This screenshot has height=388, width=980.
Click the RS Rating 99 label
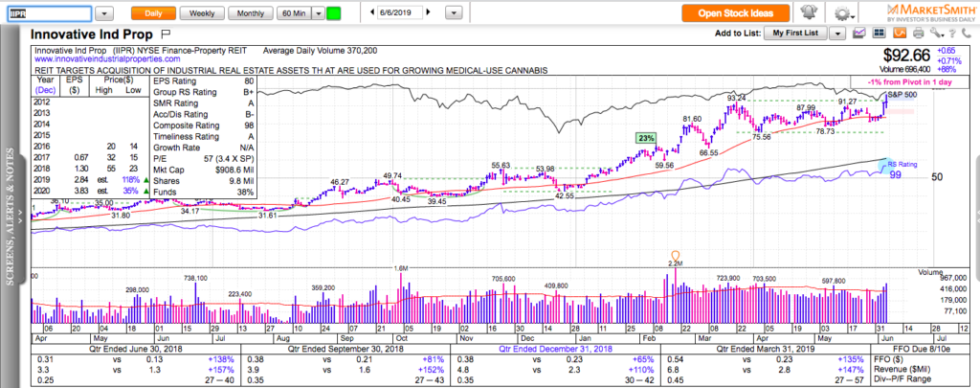coord(900,170)
